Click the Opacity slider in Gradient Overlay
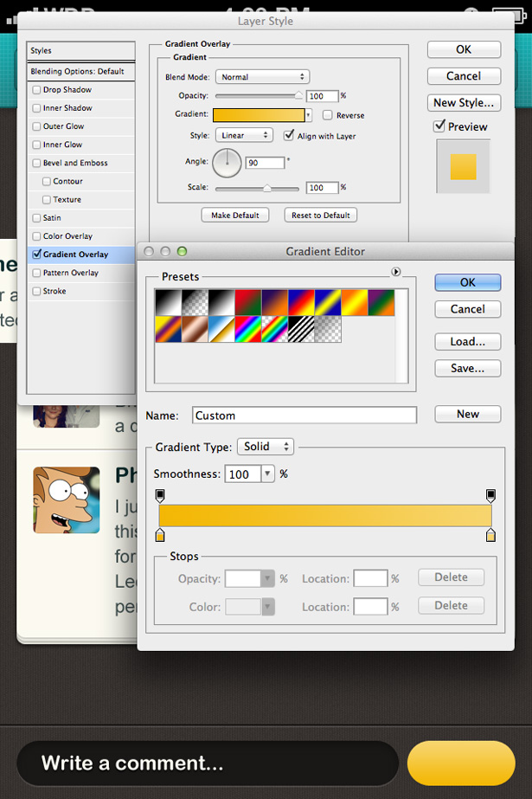Screen dimensions: 532x799 pos(259,96)
